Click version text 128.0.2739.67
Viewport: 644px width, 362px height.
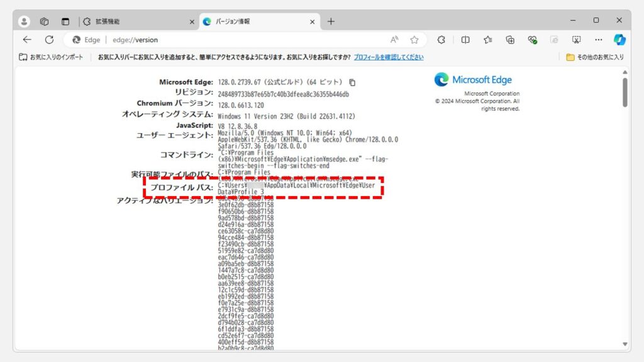240,82
